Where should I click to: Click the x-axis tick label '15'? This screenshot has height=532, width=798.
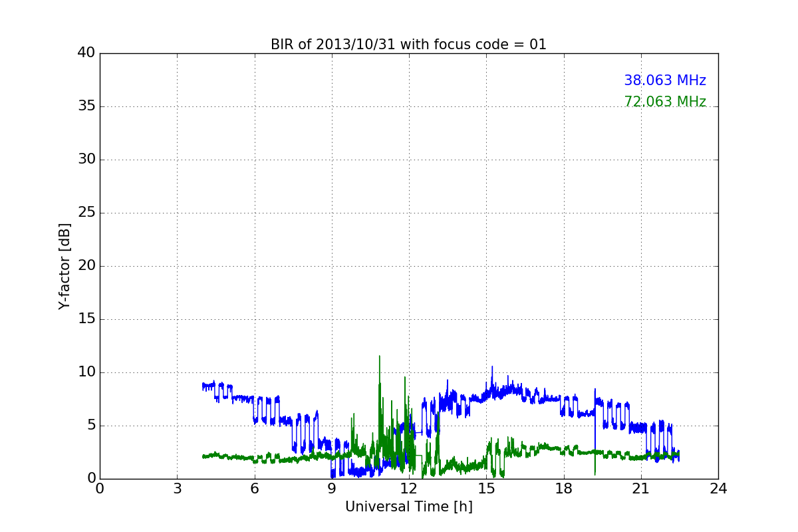click(486, 489)
